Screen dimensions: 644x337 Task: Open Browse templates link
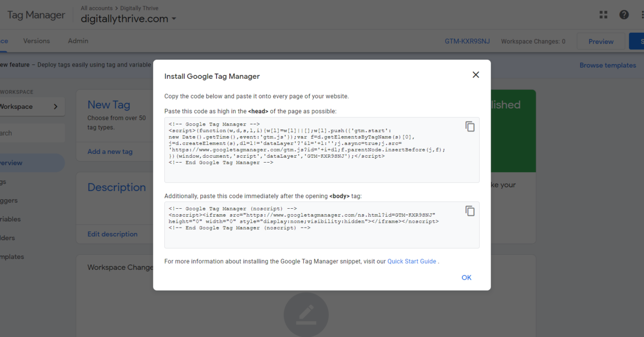tap(608, 65)
